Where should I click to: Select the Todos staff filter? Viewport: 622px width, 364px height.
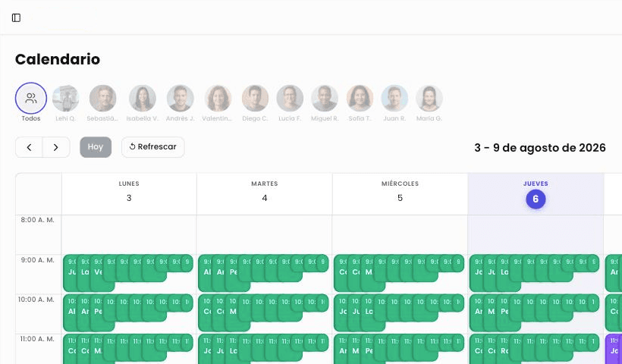pos(31,98)
